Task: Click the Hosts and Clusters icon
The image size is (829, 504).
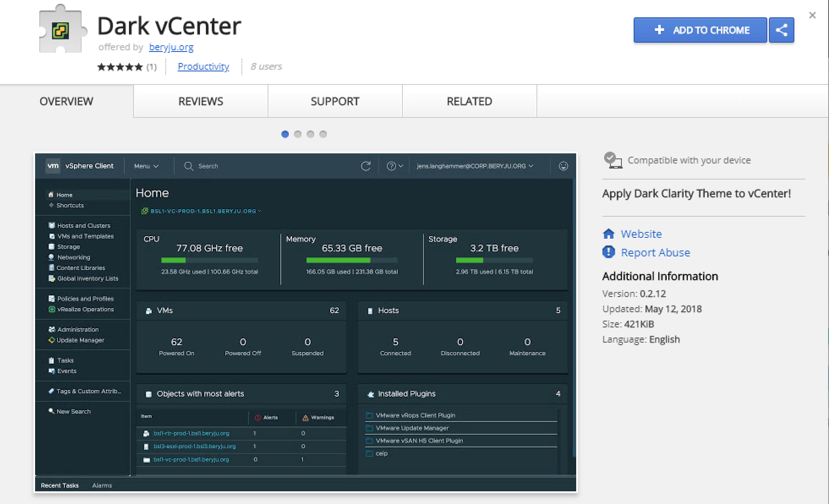Action: pyautogui.click(x=53, y=225)
